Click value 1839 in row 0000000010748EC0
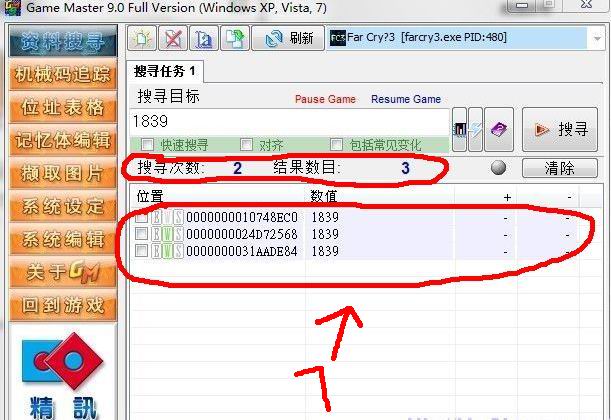Image resolution: width=611 pixels, height=420 pixels. (x=325, y=217)
